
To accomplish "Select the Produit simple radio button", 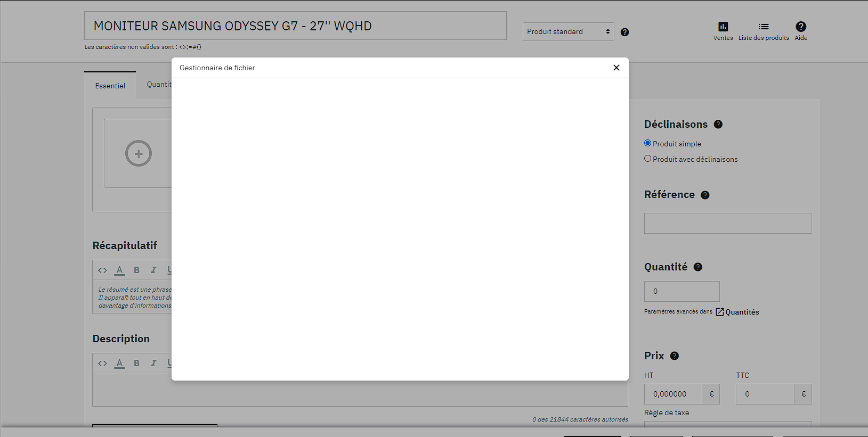I will pyautogui.click(x=648, y=143).
